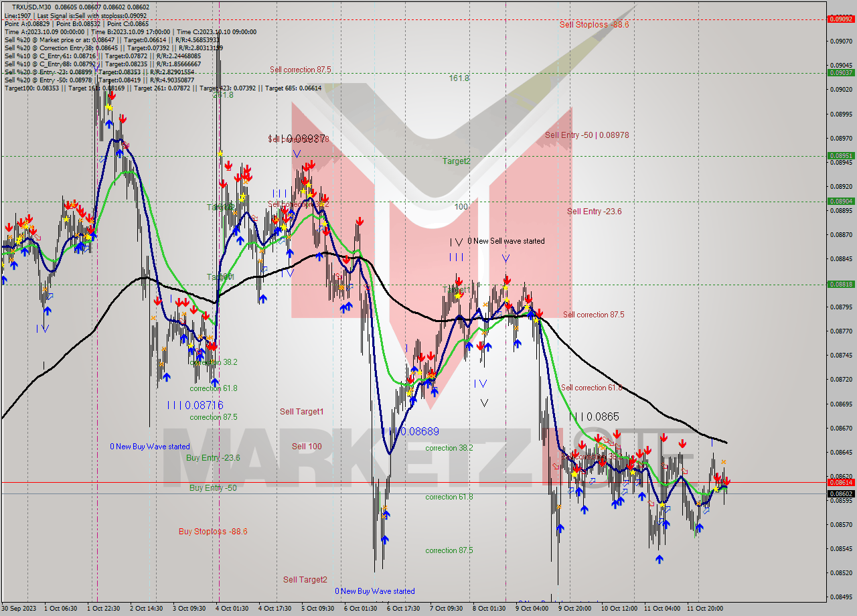Select the 0.08570 price axis value
The image size is (857, 616).
[842, 524]
